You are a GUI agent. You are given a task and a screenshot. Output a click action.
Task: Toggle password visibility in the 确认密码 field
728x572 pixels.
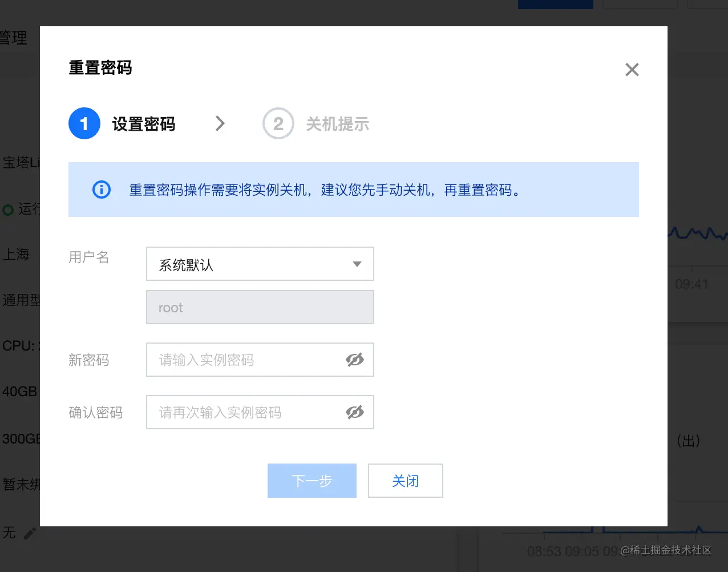355,412
